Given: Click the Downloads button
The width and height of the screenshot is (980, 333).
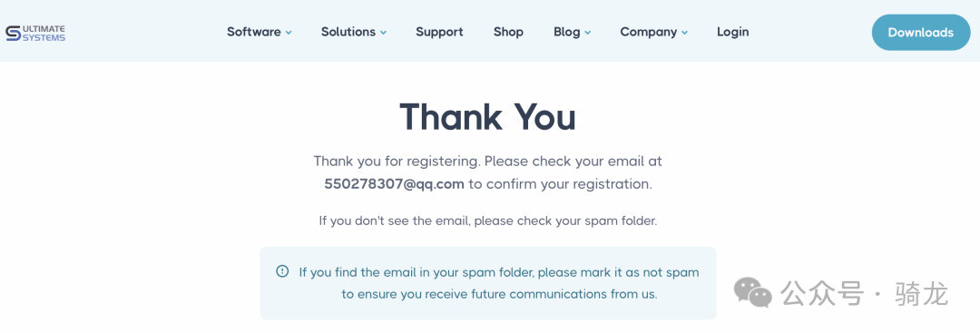Looking at the screenshot, I should pyautogui.click(x=921, y=33).
